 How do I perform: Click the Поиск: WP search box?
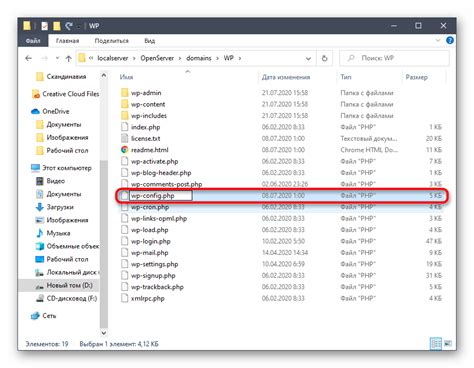pos(394,58)
